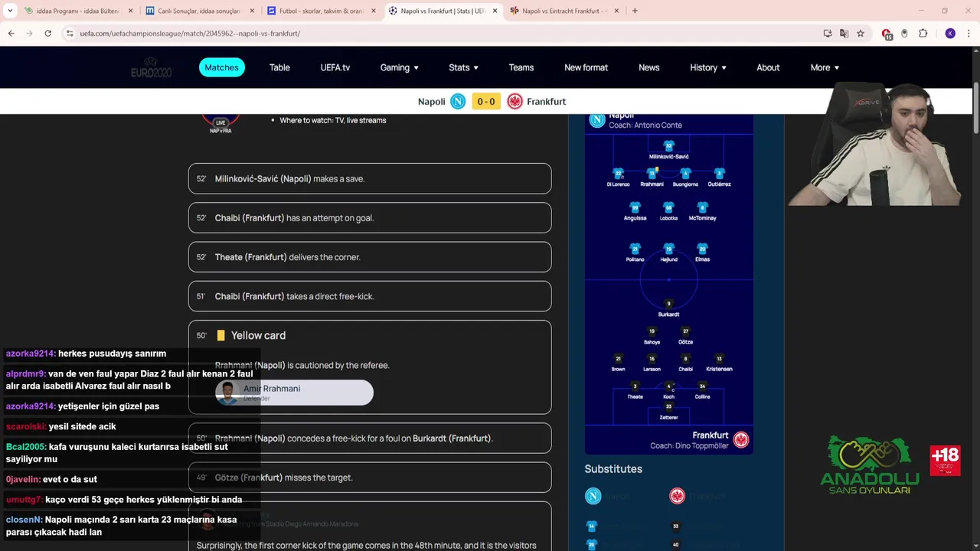Click Napoli badge atop the lineup pitch

[597, 120]
